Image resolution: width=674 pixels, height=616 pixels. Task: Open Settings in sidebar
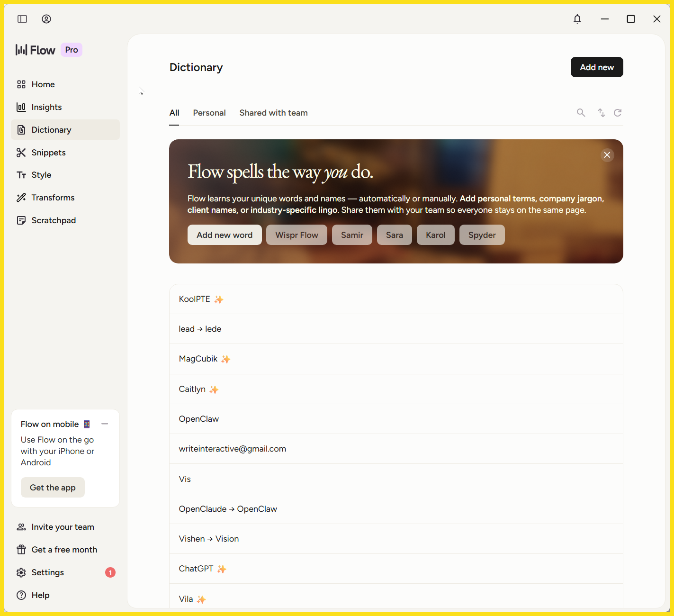[65, 572]
